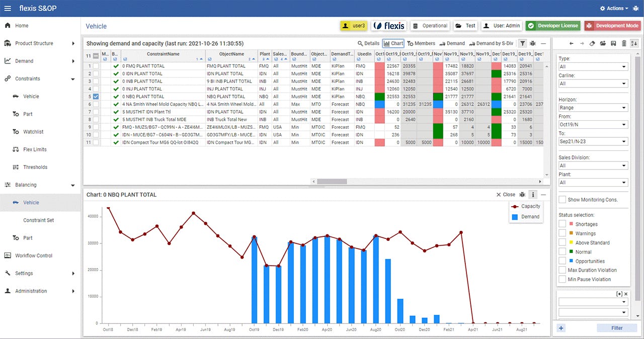The width and height of the screenshot is (644, 339).
Task: Enable the Show Monitoring Cons. checkbox
Action: (x=562, y=200)
